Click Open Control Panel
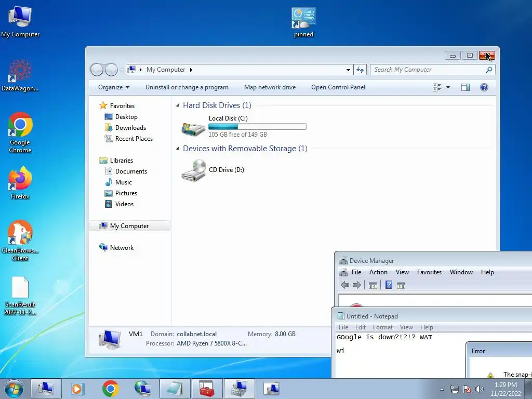The image size is (532, 399). pyautogui.click(x=338, y=87)
